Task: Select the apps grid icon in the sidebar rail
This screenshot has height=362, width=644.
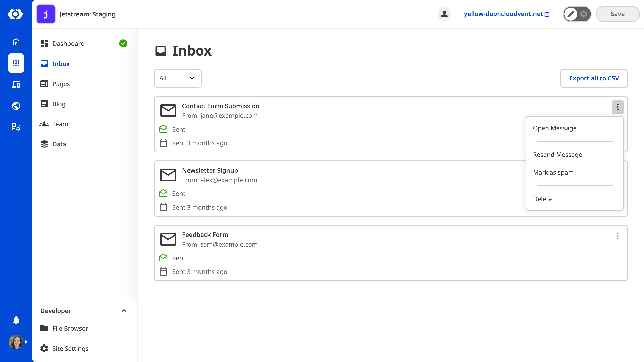Action: [16, 63]
